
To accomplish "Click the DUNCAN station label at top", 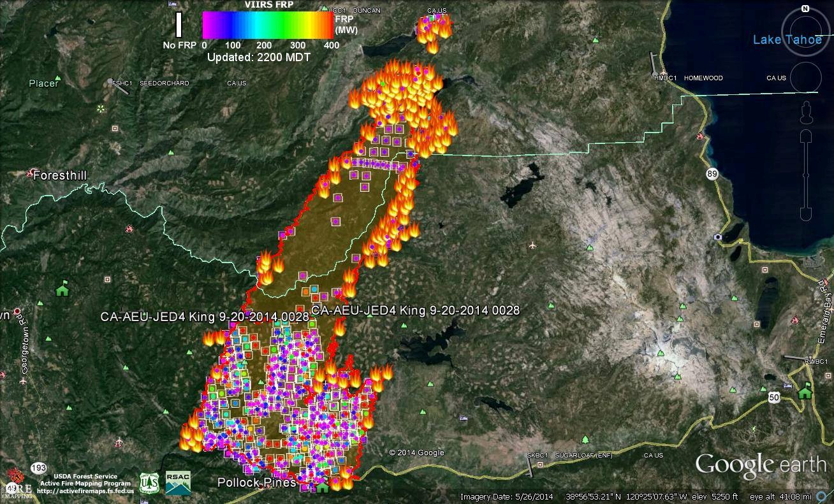I will pos(366,11).
